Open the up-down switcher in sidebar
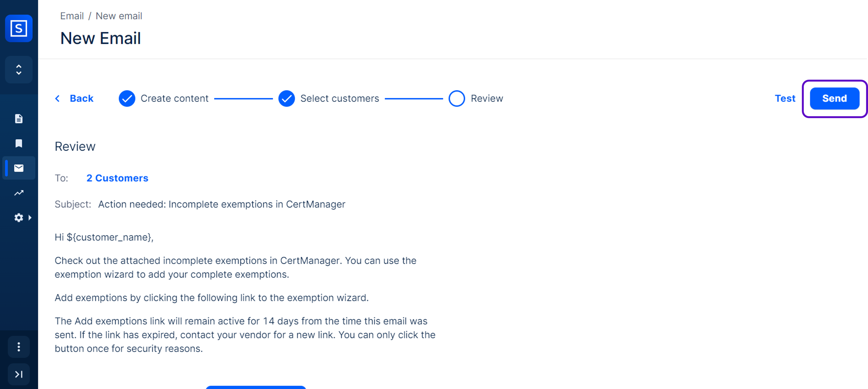 click(18, 70)
